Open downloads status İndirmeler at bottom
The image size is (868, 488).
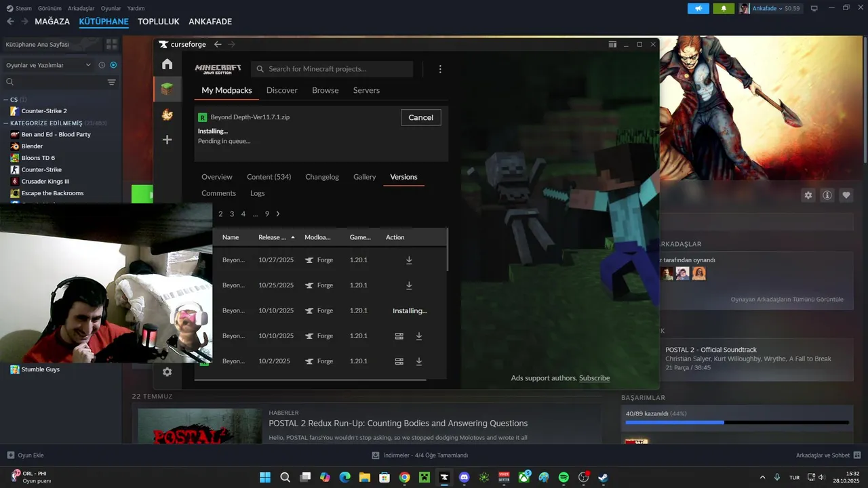(420, 455)
